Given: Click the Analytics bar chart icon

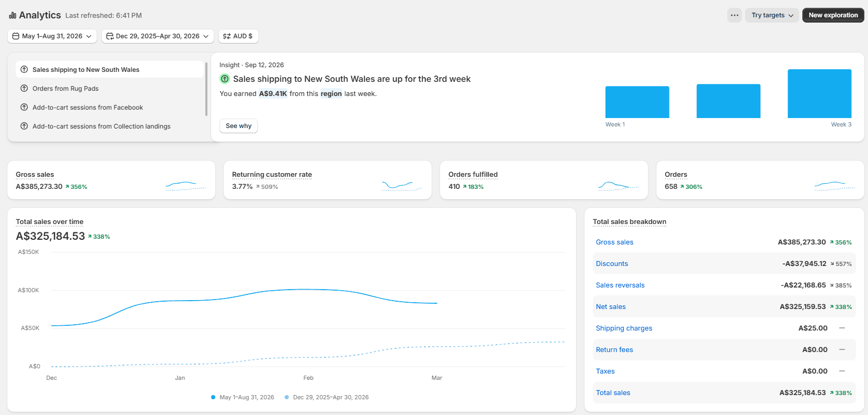Looking at the screenshot, I should (13, 16).
